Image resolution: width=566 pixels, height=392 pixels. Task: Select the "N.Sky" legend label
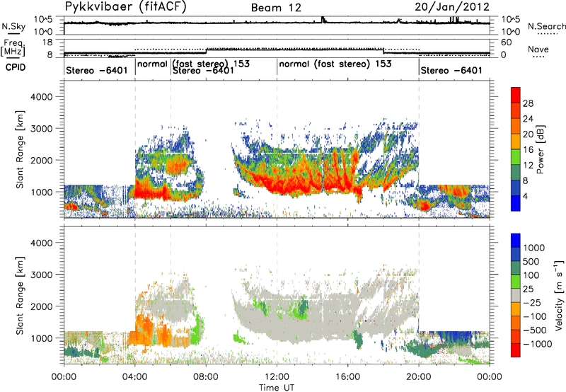13,26
